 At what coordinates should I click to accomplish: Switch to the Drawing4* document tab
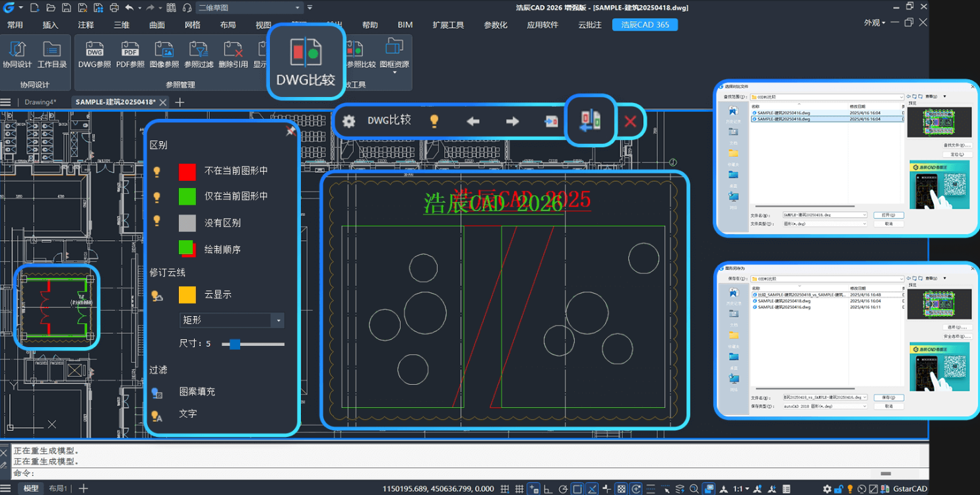click(x=40, y=102)
